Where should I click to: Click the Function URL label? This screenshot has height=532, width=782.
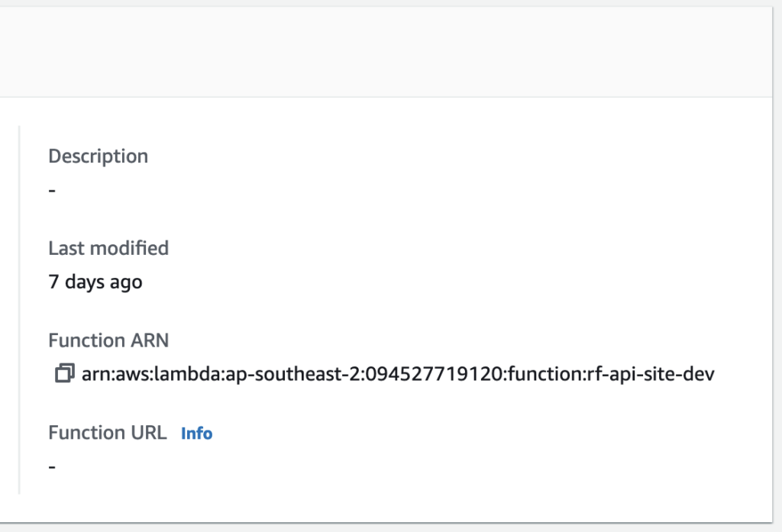tap(107, 432)
